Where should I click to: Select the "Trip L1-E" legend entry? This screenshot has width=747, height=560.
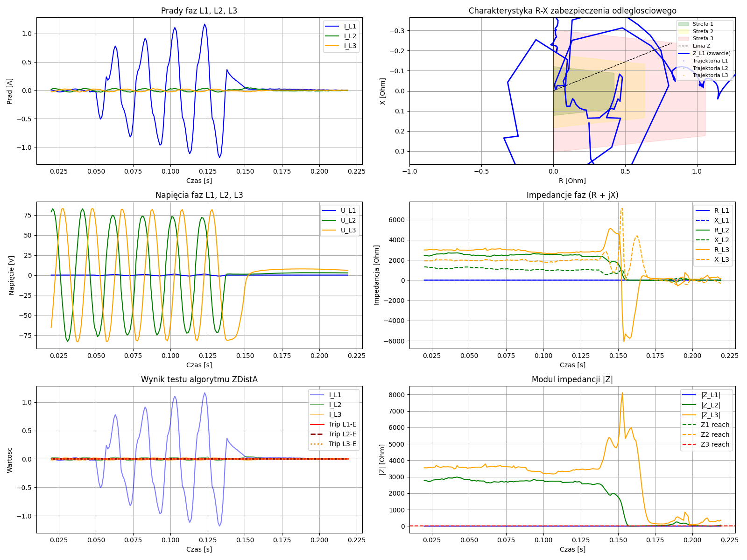point(342,424)
